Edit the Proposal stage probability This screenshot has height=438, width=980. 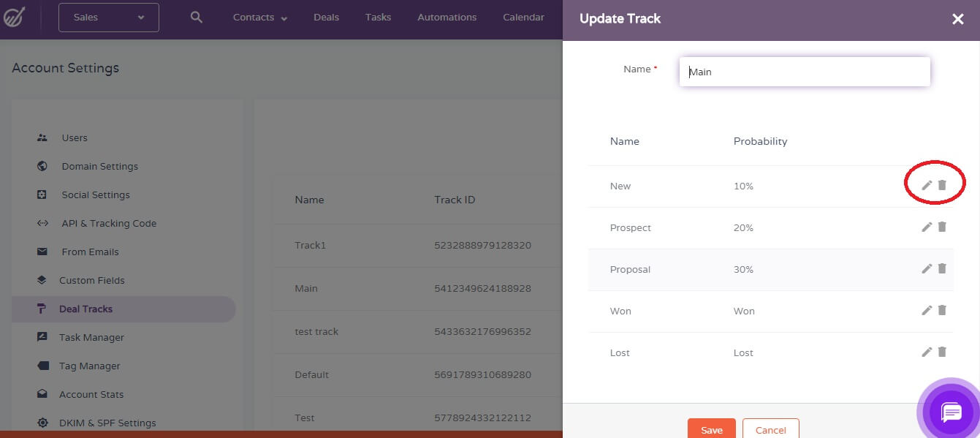tap(926, 268)
